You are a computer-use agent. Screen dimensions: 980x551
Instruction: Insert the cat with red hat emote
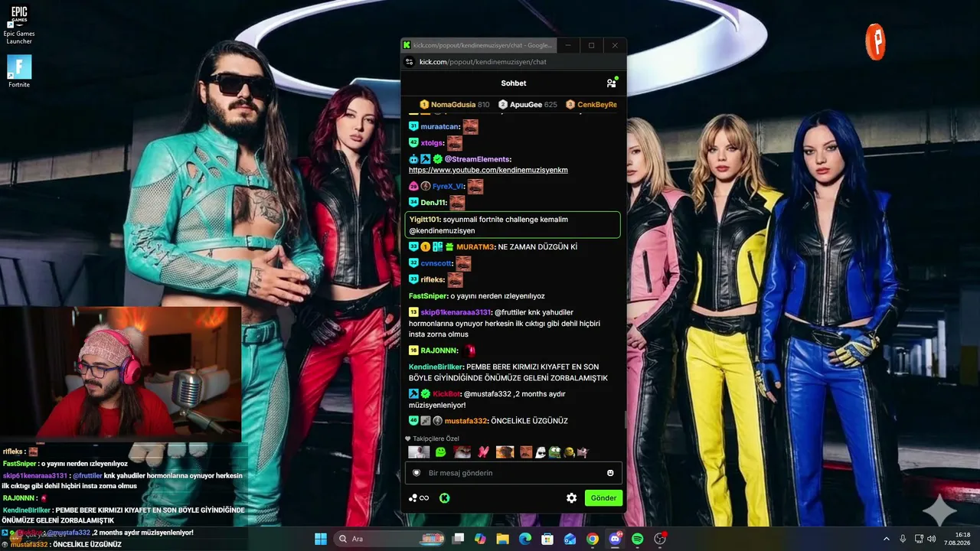coord(462,452)
